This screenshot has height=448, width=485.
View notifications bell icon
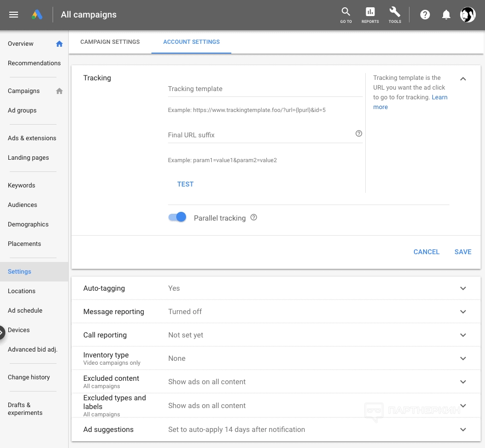(446, 15)
